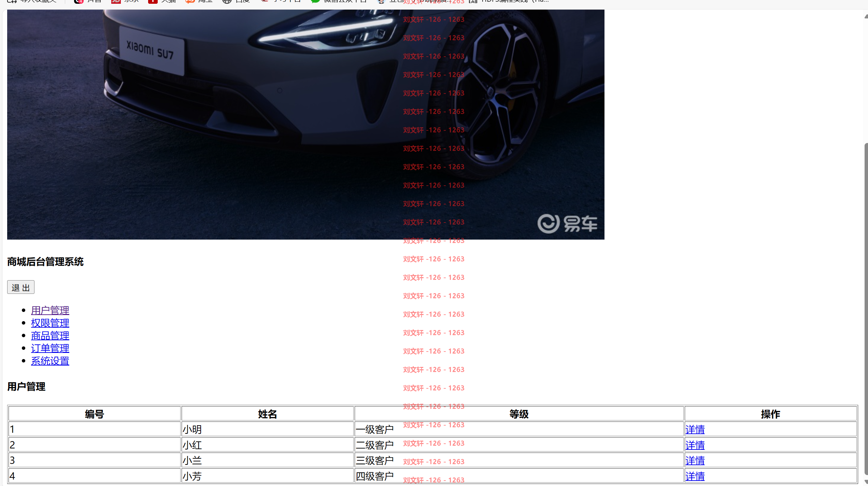Open the 权限管理 navigation link
The image size is (868, 486).
coord(50,323)
